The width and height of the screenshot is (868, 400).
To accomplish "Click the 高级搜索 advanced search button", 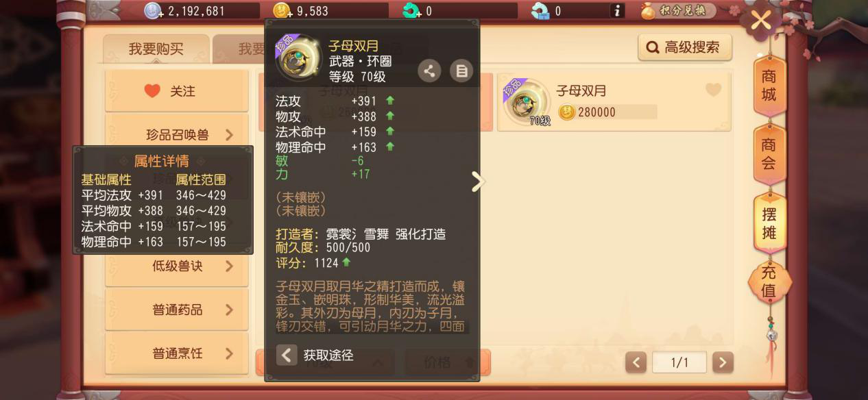I will (x=685, y=47).
